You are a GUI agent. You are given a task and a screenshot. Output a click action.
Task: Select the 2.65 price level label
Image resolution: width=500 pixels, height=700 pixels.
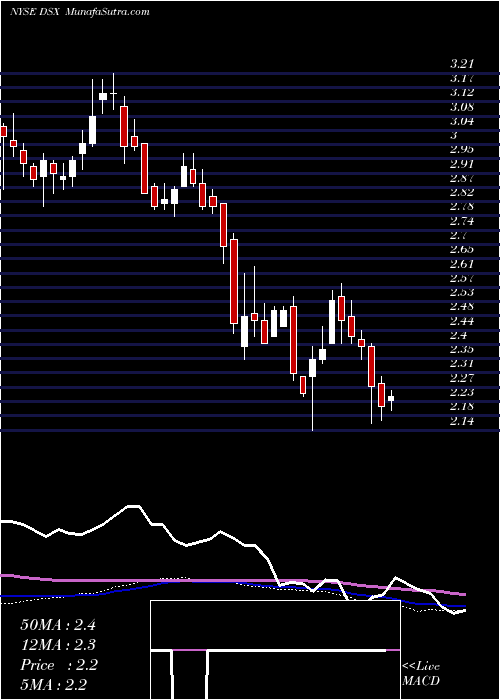(x=462, y=250)
